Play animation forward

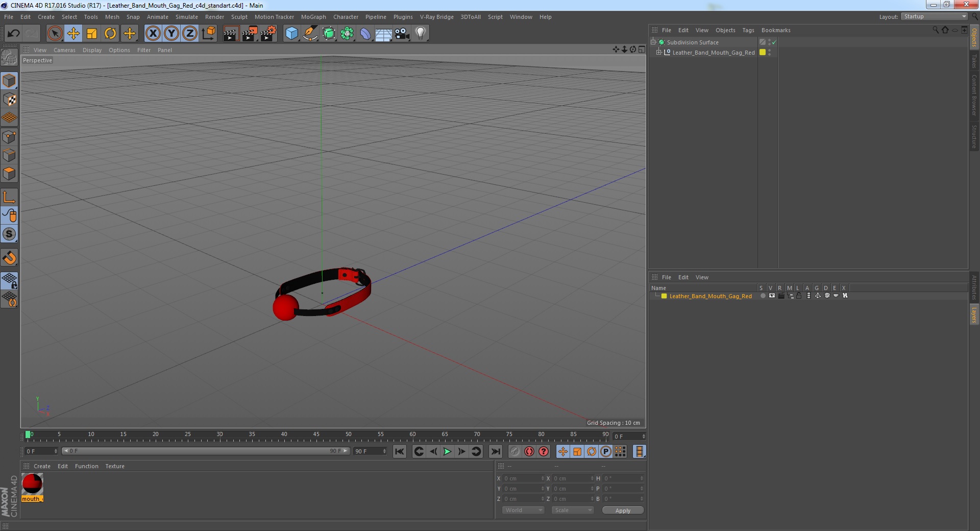coord(447,451)
